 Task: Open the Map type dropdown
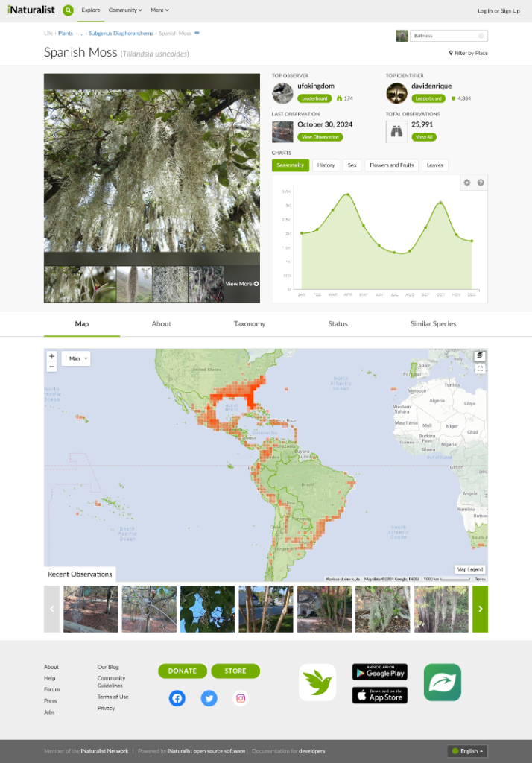click(76, 358)
